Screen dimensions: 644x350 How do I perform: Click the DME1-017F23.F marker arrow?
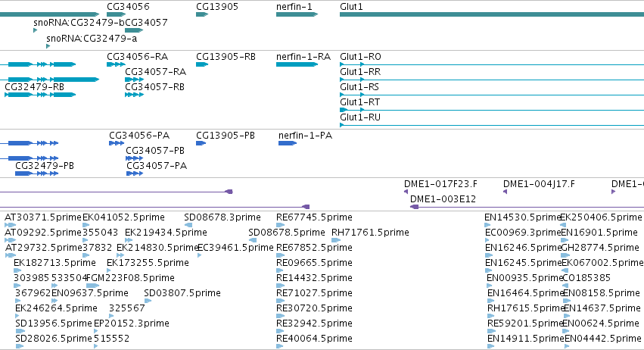pos(406,192)
